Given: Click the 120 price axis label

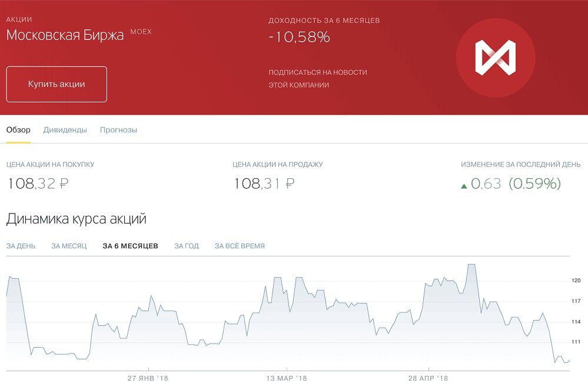Looking at the screenshot, I should pos(576,280).
